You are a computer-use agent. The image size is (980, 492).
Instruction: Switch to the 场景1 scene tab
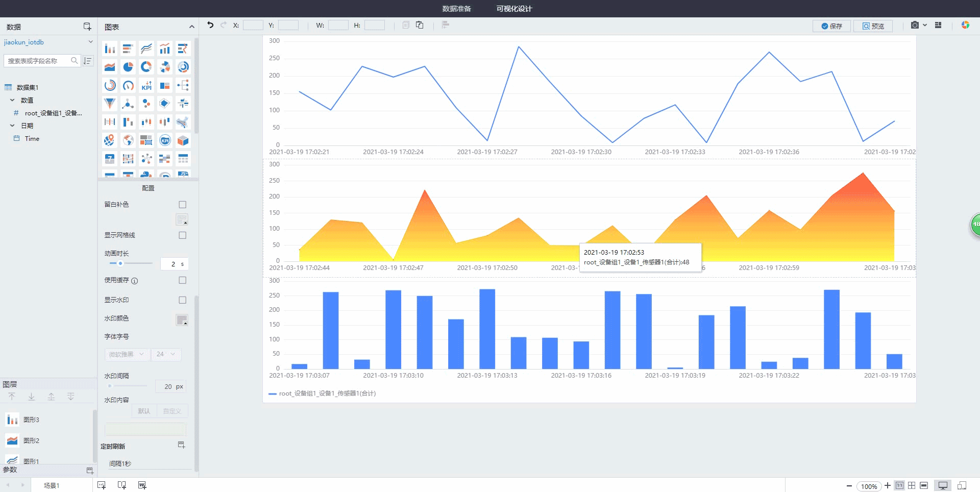[51, 485]
